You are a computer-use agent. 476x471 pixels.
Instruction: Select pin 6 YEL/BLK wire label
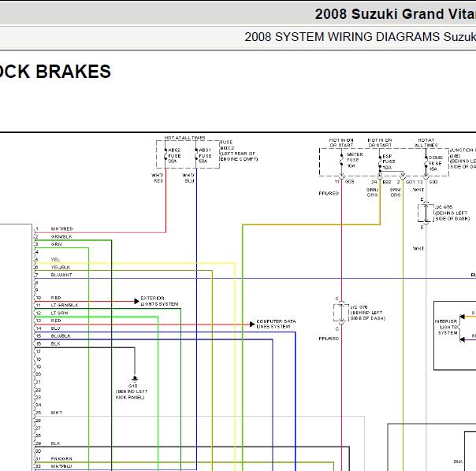tap(61, 267)
